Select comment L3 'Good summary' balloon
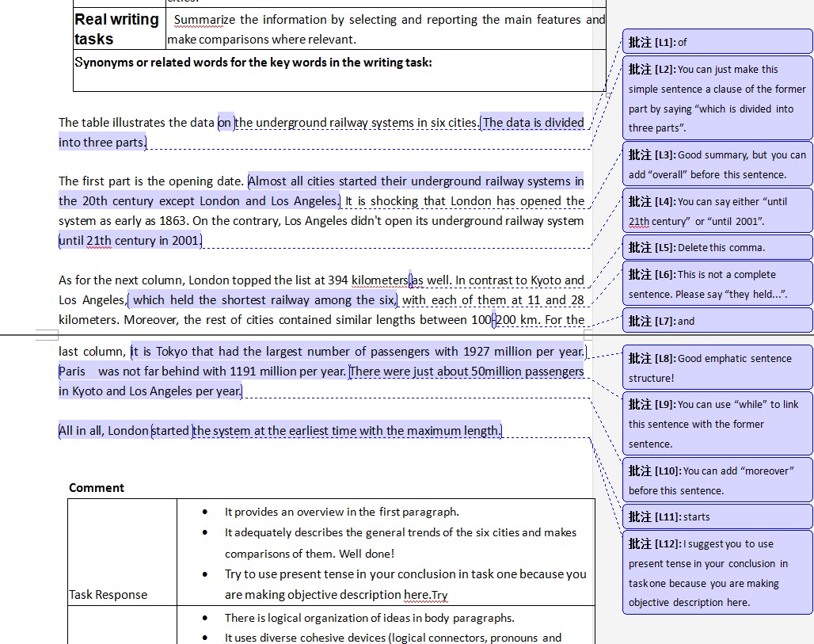This screenshot has width=814, height=644. (717, 164)
